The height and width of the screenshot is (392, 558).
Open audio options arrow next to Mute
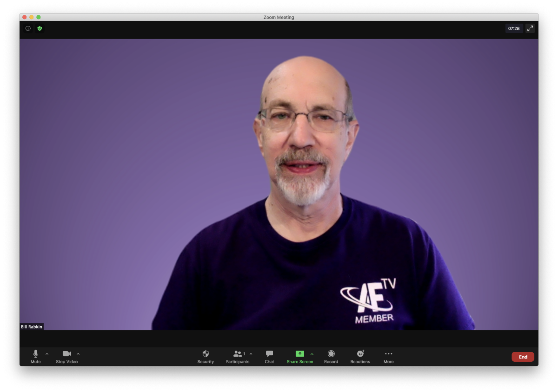coord(47,354)
